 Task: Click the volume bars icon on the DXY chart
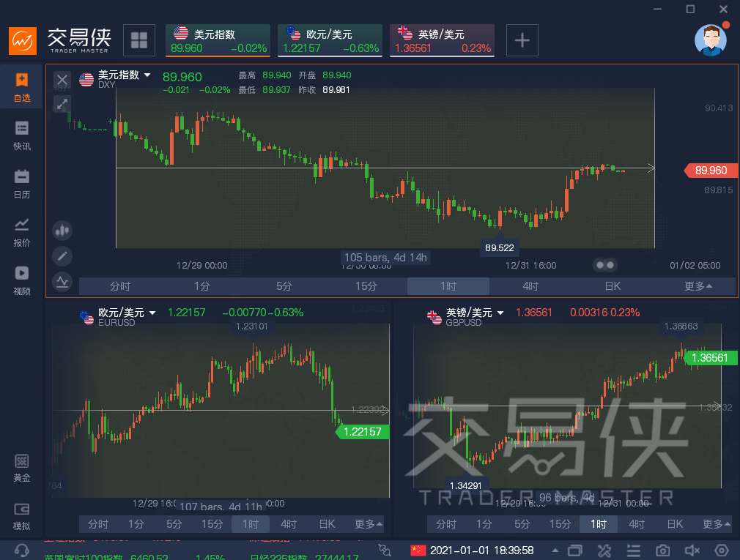click(62, 230)
